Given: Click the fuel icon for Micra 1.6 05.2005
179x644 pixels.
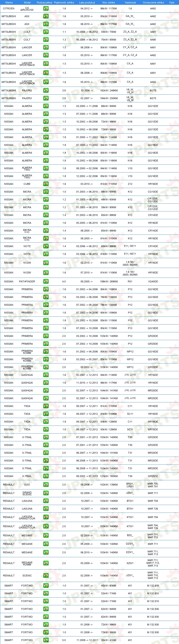Looking at the screenshot, I should pyautogui.click(x=46, y=223).
